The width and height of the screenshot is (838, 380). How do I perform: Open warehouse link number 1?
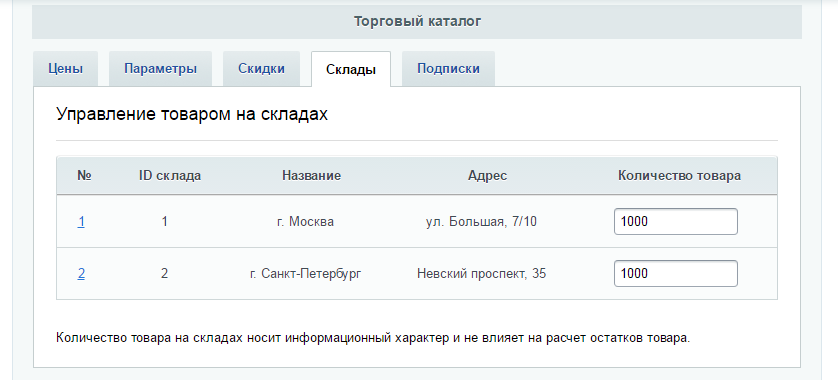pyautogui.click(x=81, y=221)
